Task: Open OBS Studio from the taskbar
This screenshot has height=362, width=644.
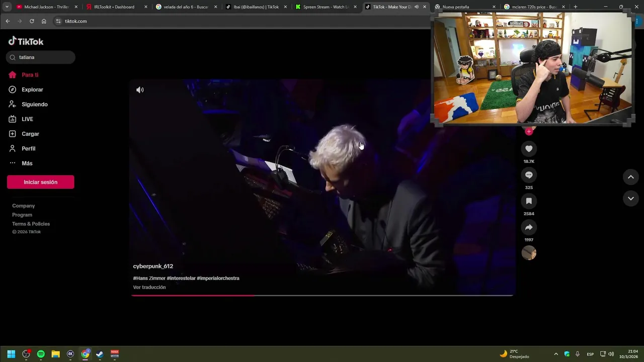Action: (x=26, y=354)
